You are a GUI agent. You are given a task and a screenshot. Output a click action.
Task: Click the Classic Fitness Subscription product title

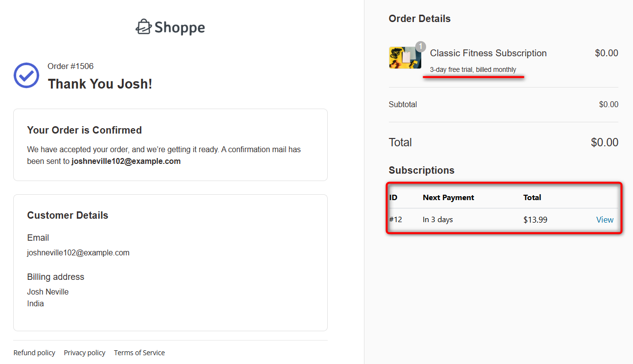[x=488, y=53]
